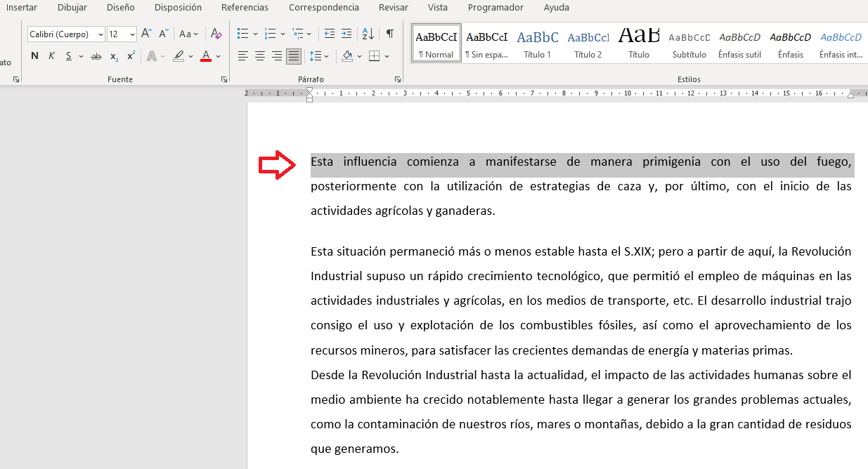The image size is (868, 469).
Task: Switch to the Dibujar tab
Action: click(x=72, y=8)
